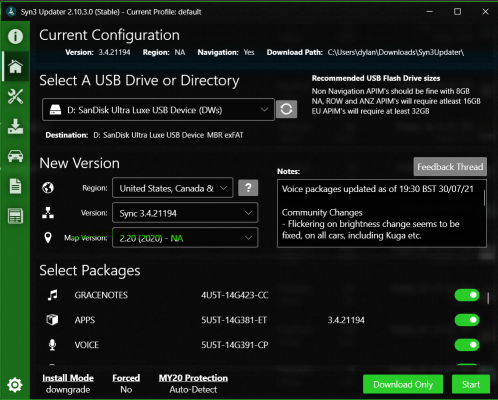Toggle the VOICE package switch
The image size is (498, 400).
tap(467, 345)
